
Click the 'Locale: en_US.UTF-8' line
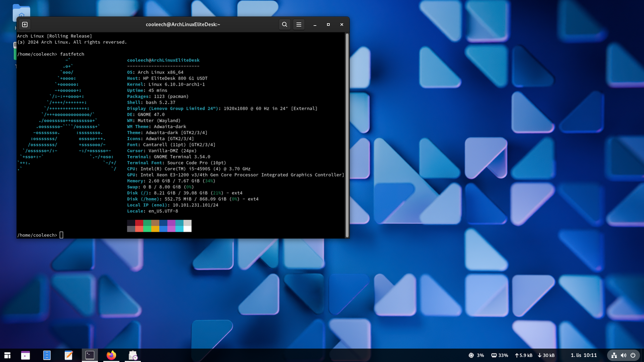click(x=152, y=211)
